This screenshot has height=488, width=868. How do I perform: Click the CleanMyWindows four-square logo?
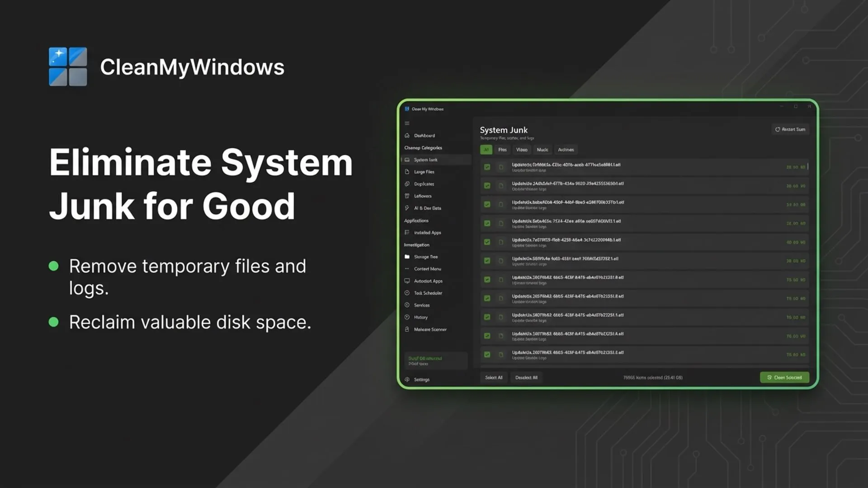tap(68, 66)
